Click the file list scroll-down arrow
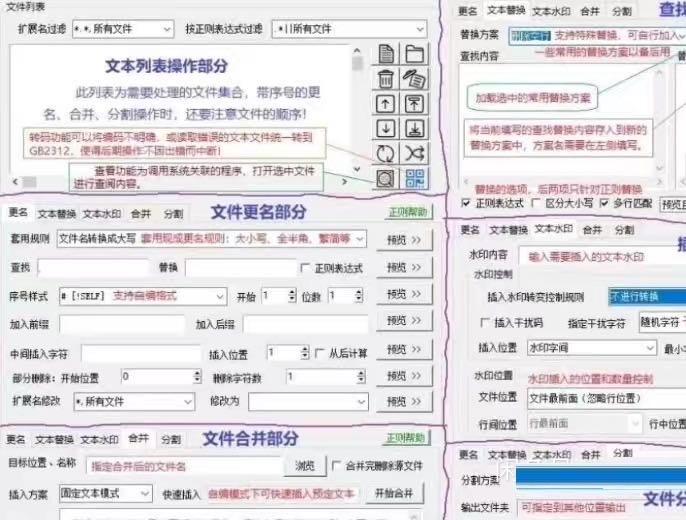Image resolution: width=686 pixels, height=520 pixels. click(x=357, y=169)
